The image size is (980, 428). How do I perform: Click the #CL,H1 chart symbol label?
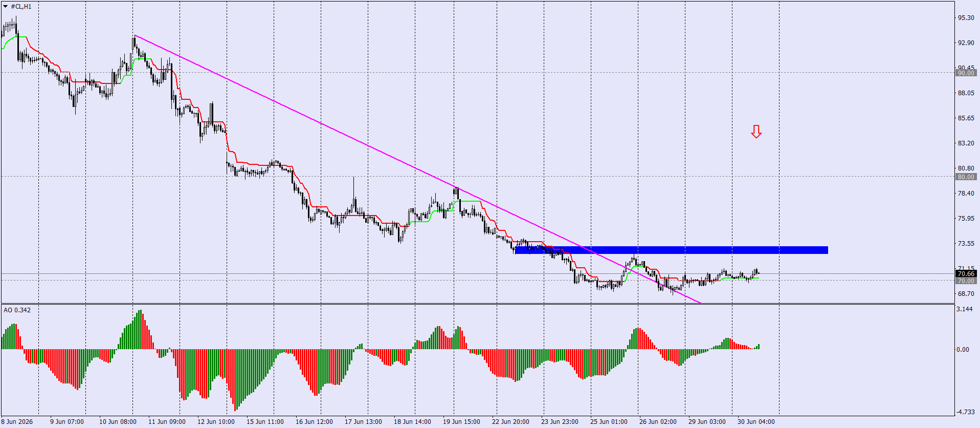click(21, 7)
